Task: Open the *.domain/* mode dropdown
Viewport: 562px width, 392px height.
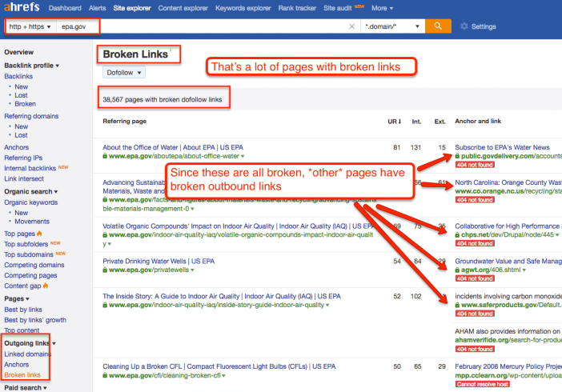Action: coord(392,26)
